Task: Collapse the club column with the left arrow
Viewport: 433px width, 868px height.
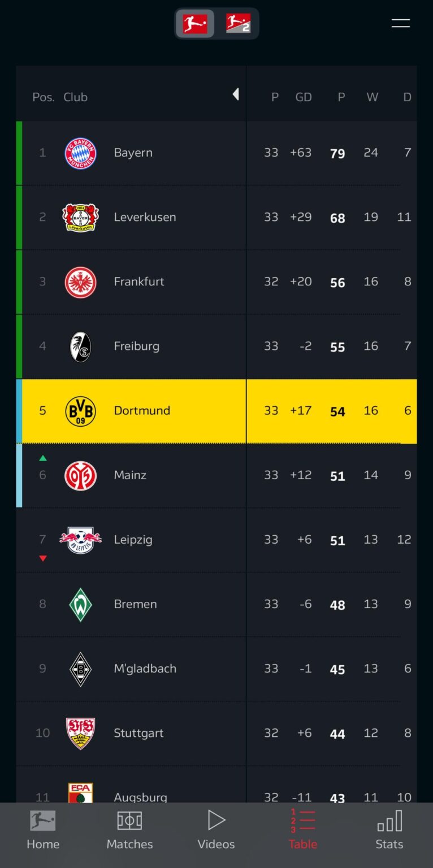Action: 236,94
